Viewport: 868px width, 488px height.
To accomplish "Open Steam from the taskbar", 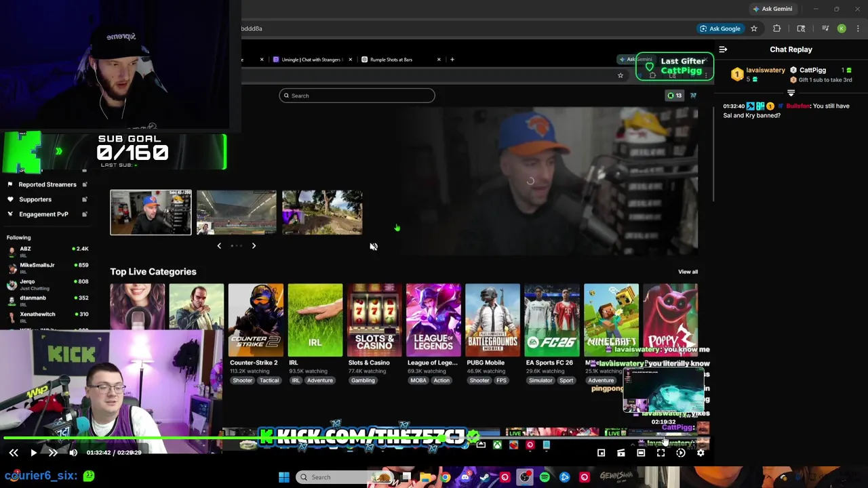I will pos(485,477).
